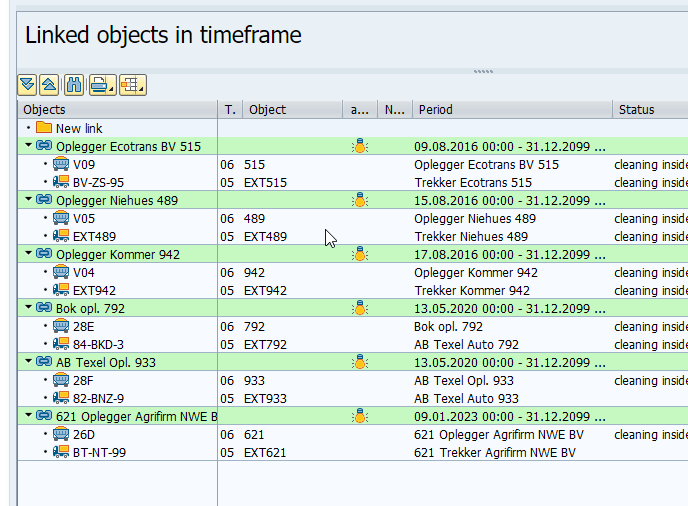Click the truck icon next to BT-NT-99
This screenshot has width=688, height=506.
click(x=61, y=452)
